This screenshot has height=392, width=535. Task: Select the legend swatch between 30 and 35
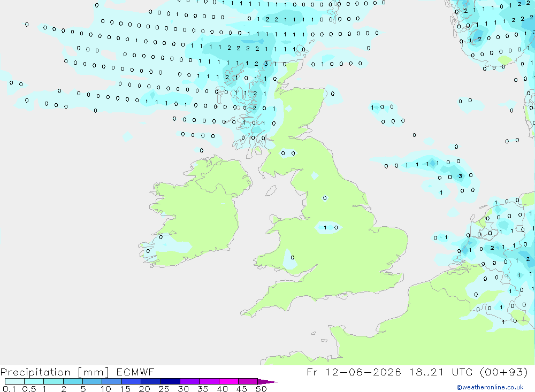[190, 381]
